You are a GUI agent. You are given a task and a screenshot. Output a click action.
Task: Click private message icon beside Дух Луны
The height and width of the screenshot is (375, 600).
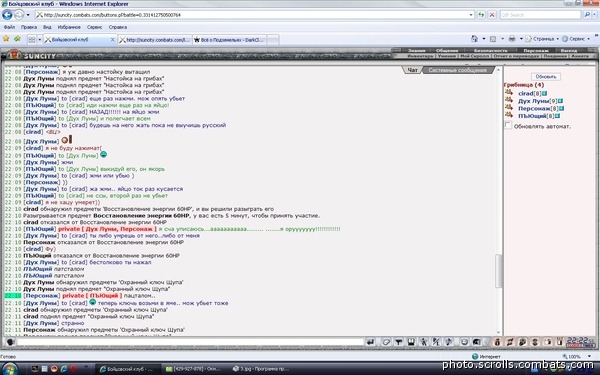[509, 101]
